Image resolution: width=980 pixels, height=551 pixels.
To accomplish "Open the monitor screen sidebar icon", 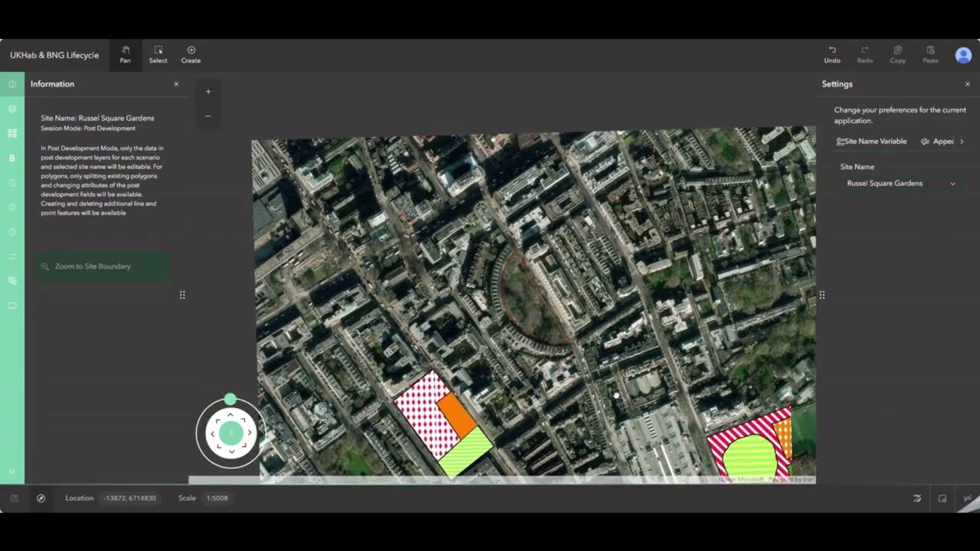I will 12,305.
